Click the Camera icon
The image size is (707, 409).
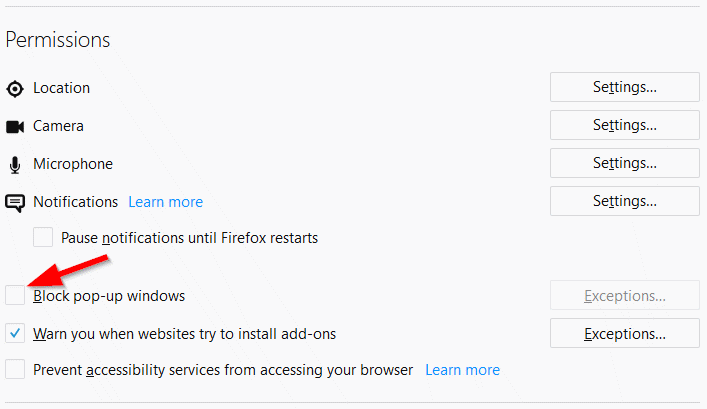(x=15, y=126)
